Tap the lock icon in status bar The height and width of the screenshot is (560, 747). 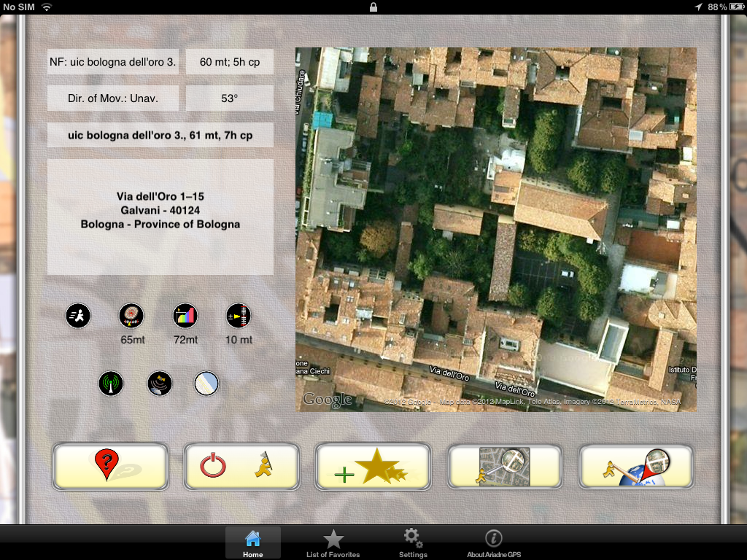(373, 7)
